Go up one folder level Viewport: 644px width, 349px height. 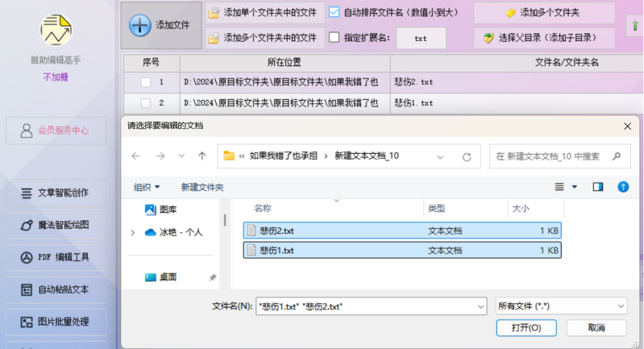coord(202,156)
